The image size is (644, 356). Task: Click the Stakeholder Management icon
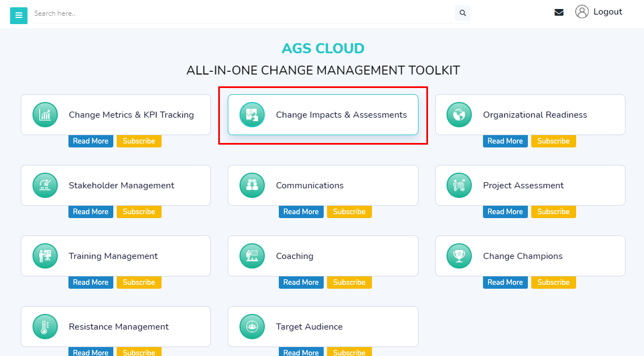tap(45, 185)
